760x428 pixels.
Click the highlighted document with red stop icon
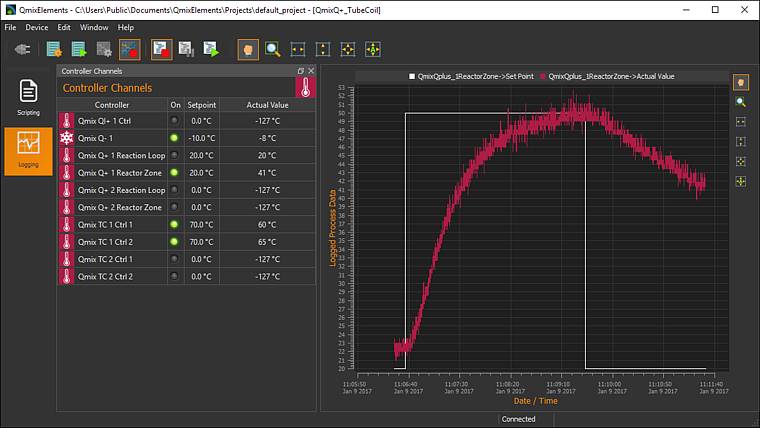click(161, 49)
